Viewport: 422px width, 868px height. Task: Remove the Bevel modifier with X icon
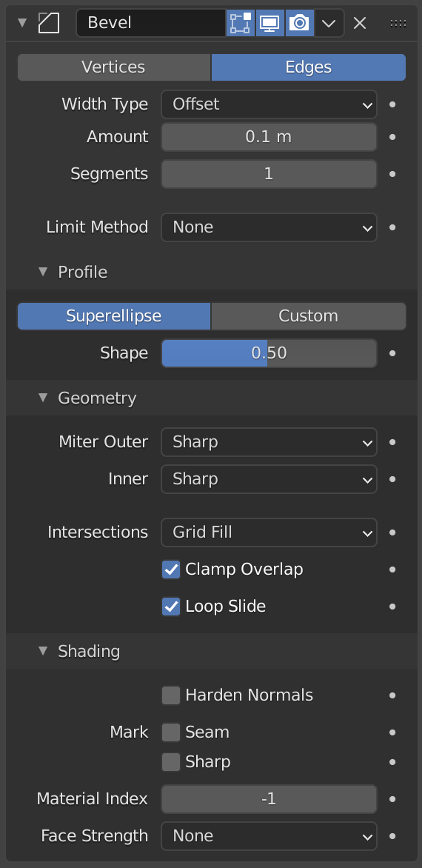pyautogui.click(x=360, y=23)
